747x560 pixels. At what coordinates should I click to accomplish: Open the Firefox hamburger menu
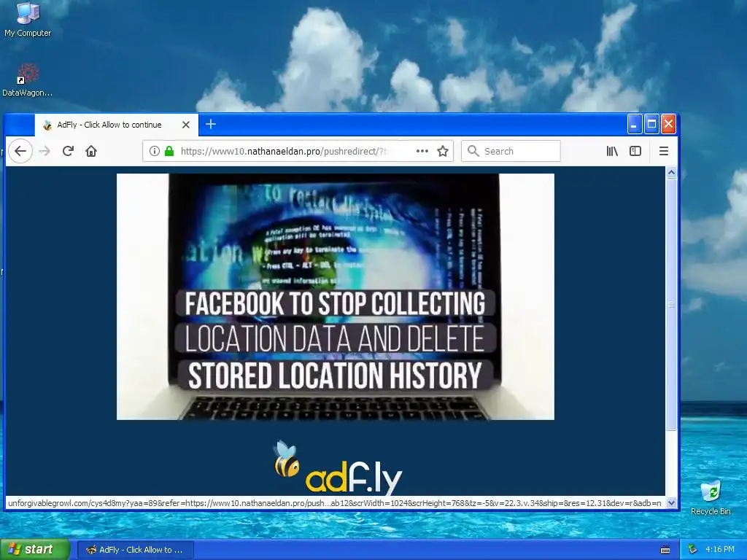click(664, 151)
